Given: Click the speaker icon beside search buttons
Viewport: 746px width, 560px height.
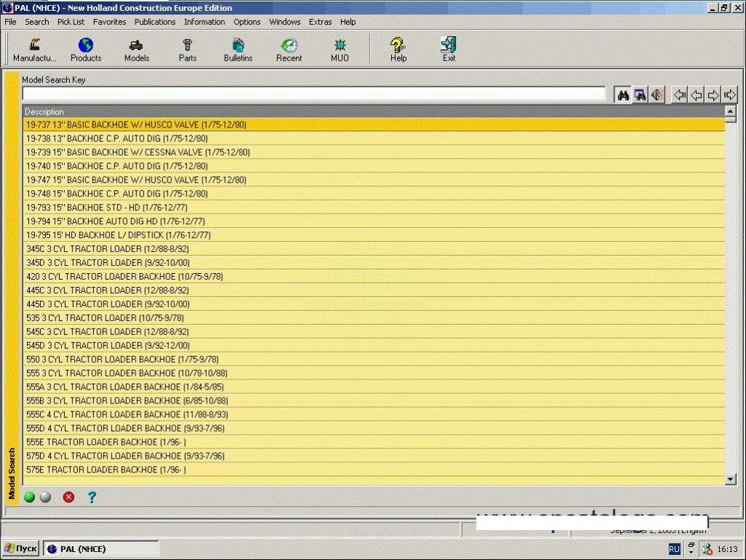Looking at the screenshot, I should click(x=657, y=95).
